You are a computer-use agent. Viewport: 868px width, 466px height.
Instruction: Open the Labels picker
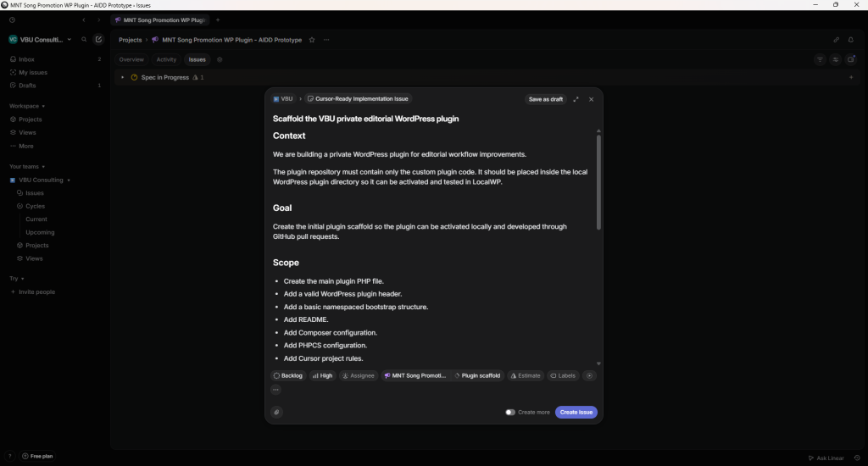563,376
